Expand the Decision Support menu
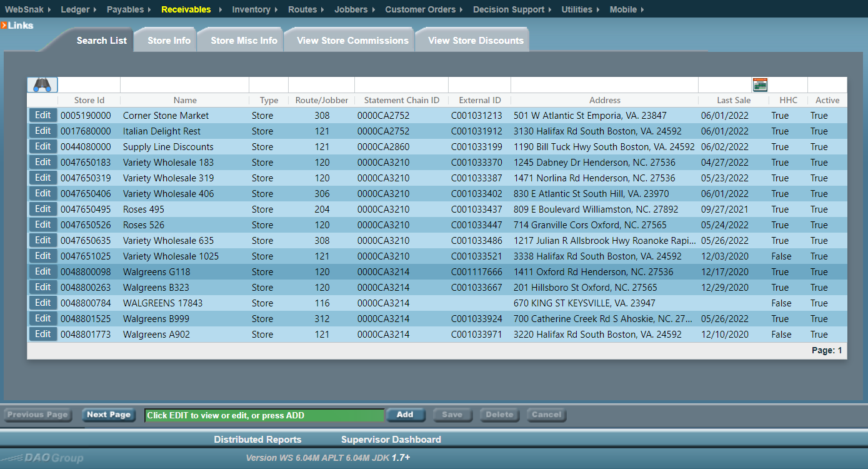Viewport: 868px width, 469px height. [508, 9]
